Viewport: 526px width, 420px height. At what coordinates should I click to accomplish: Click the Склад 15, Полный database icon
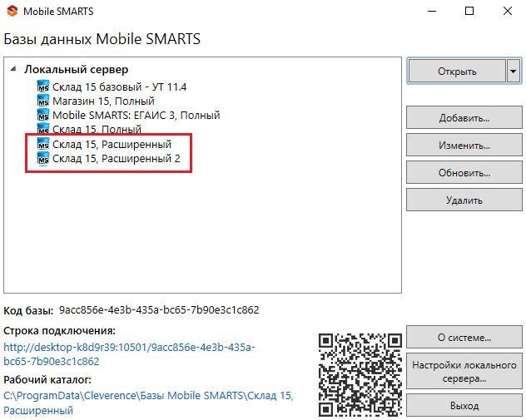[x=43, y=130]
